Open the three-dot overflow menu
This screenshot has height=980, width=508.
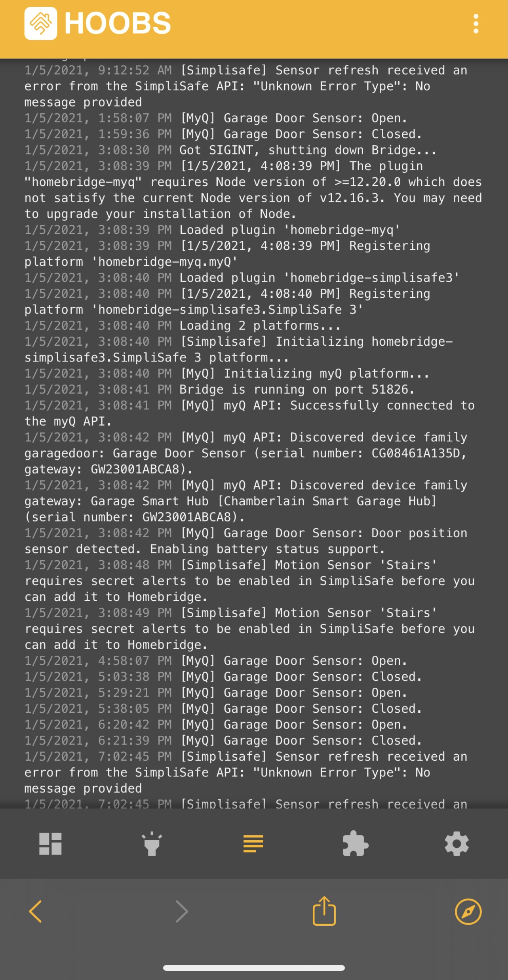pos(476,24)
